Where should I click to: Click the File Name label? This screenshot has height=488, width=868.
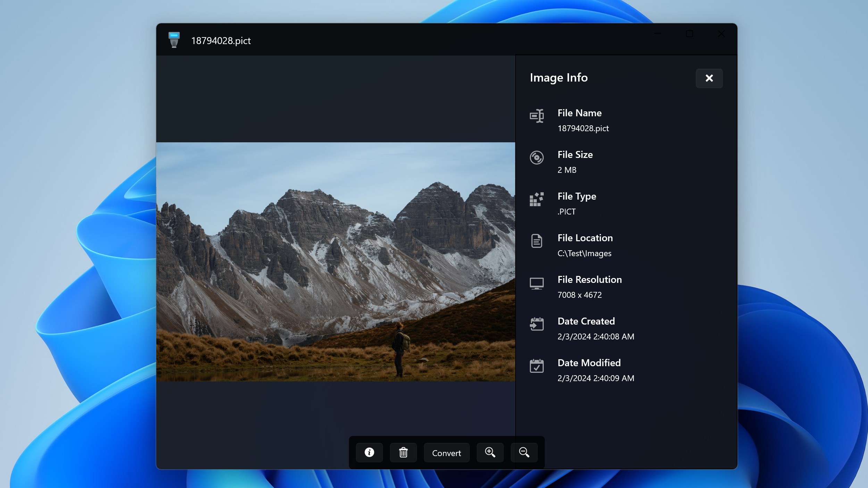(x=579, y=113)
